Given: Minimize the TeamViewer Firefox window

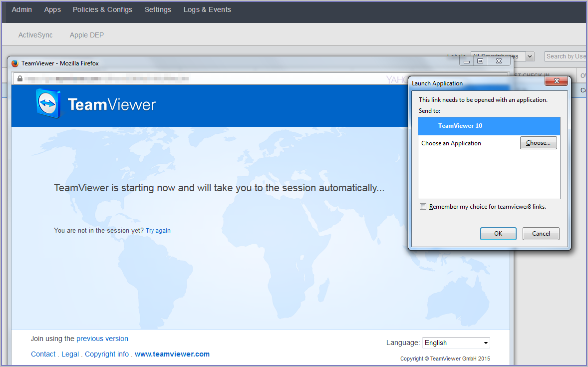Looking at the screenshot, I should [467, 61].
